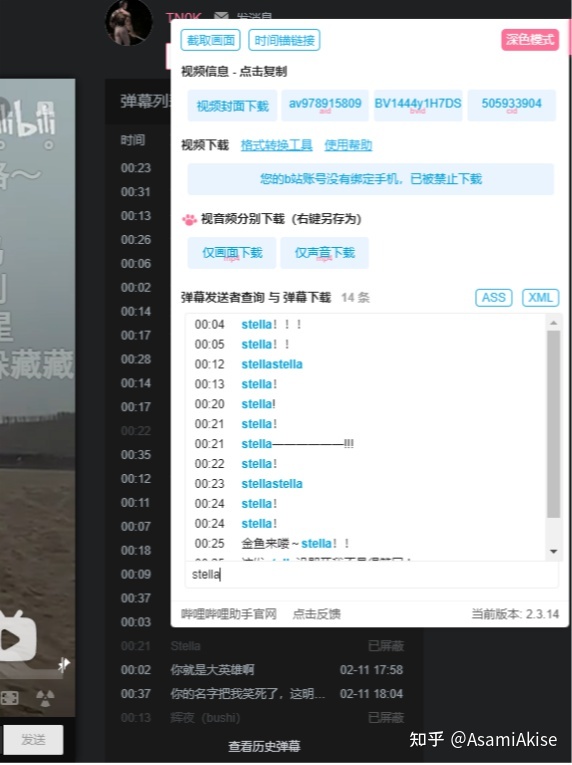Open the uploader's profile avatar
This screenshot has width=572, height=765.
pos(129,22)
